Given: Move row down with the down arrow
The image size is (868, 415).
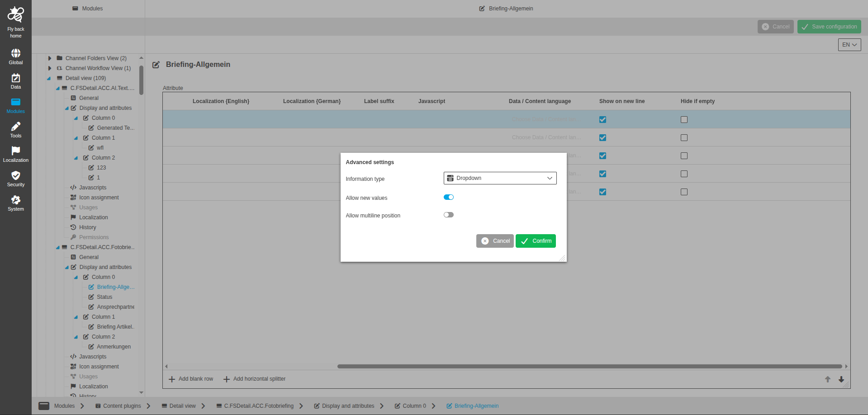Looking at the screenshot, I should point(841,379).
